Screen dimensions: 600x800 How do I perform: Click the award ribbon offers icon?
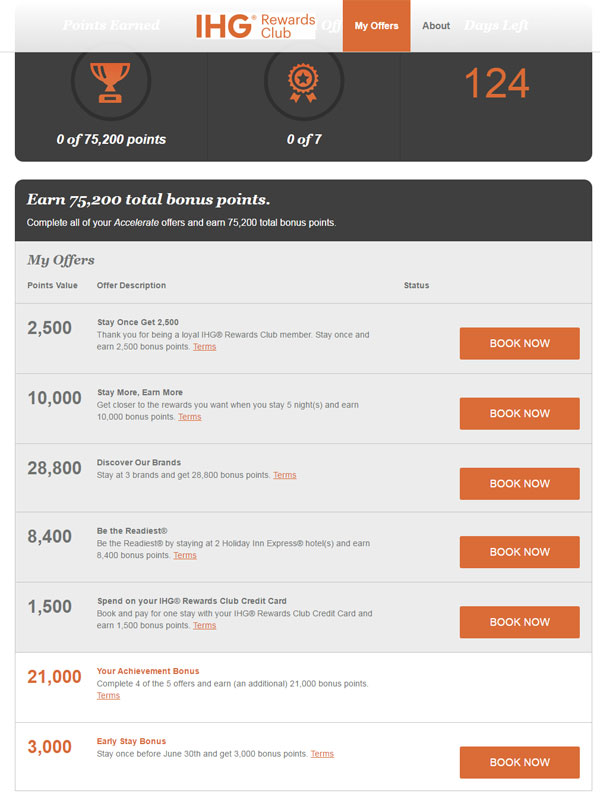pos(303,82)
